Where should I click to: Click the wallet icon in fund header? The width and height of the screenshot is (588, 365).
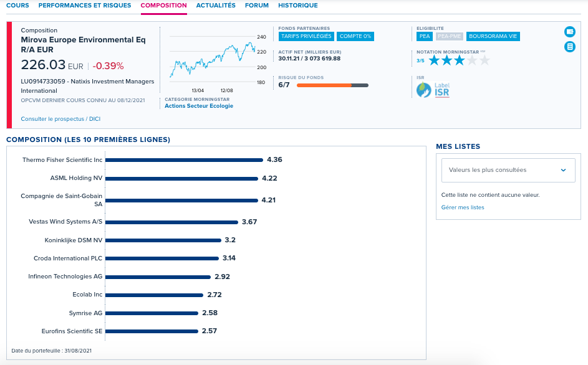coord(570,32)
